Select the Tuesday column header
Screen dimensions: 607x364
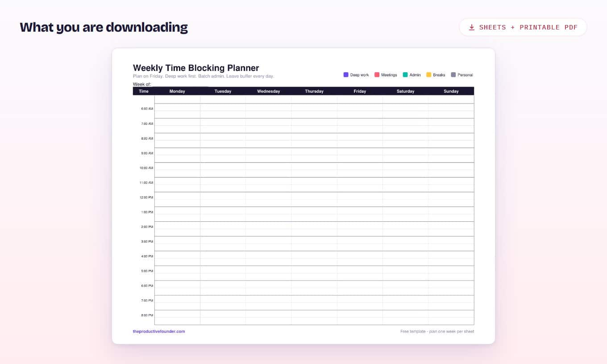tap(223, 91)
